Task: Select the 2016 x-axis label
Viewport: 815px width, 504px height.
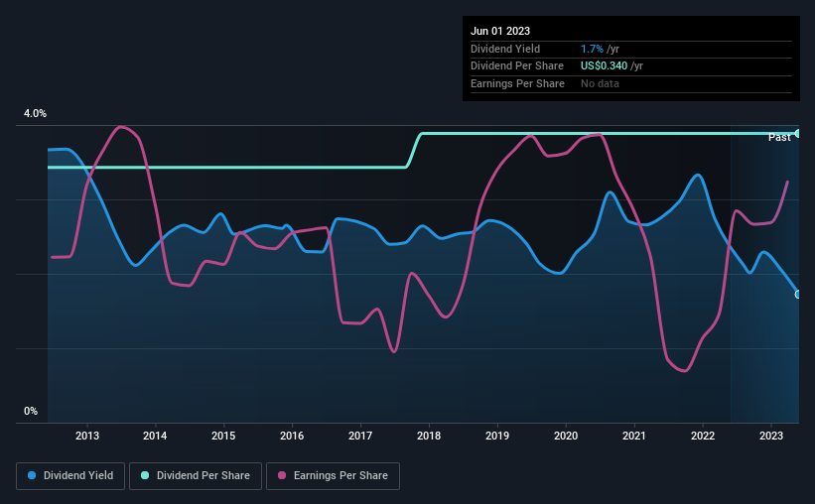Action: point(292,436)
